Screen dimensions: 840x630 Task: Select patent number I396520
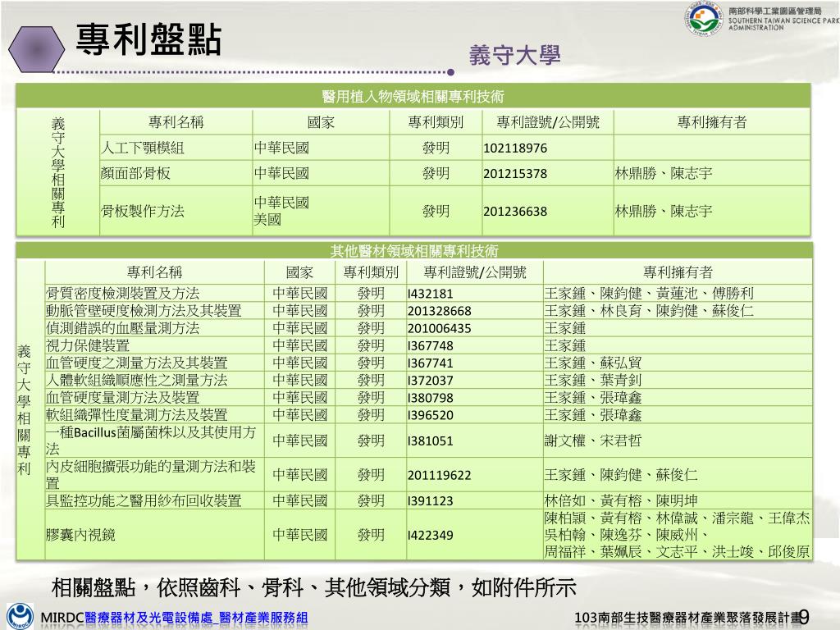click(430, 414)
